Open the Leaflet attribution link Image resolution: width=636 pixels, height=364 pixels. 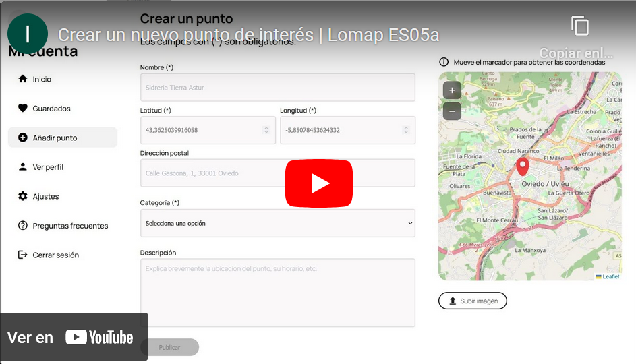click(x=610, y=276)
